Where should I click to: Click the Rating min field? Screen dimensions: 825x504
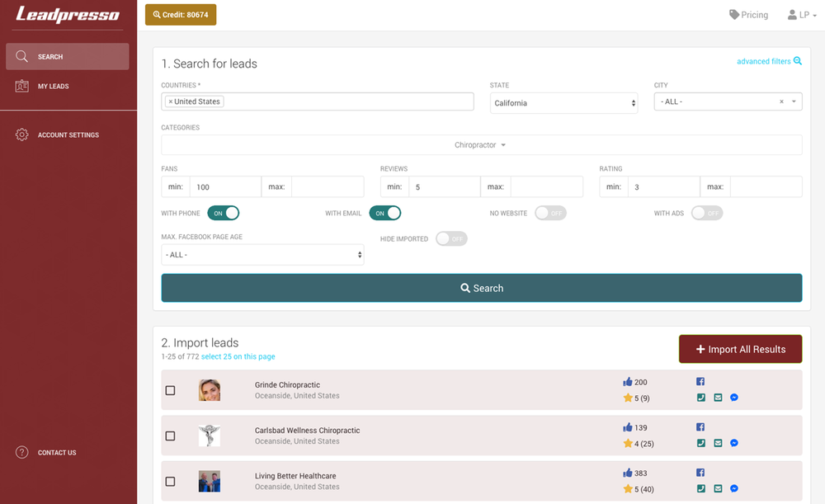[x=663, y=186]
